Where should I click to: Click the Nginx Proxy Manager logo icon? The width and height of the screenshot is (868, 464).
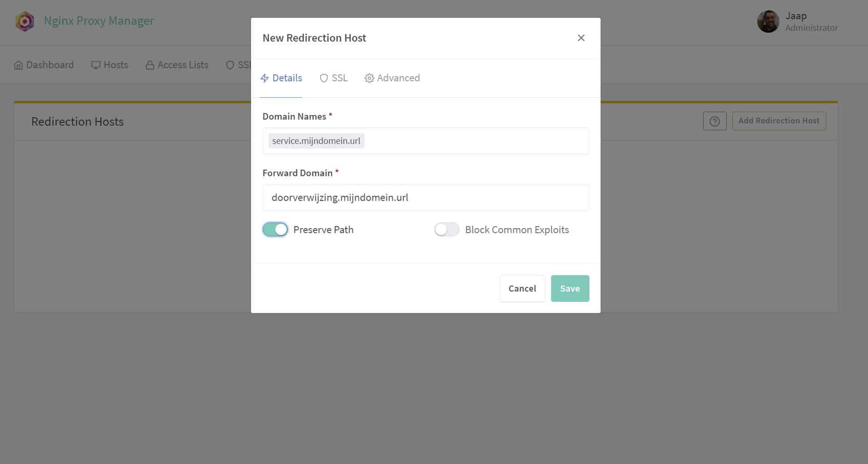pos(25,21)
